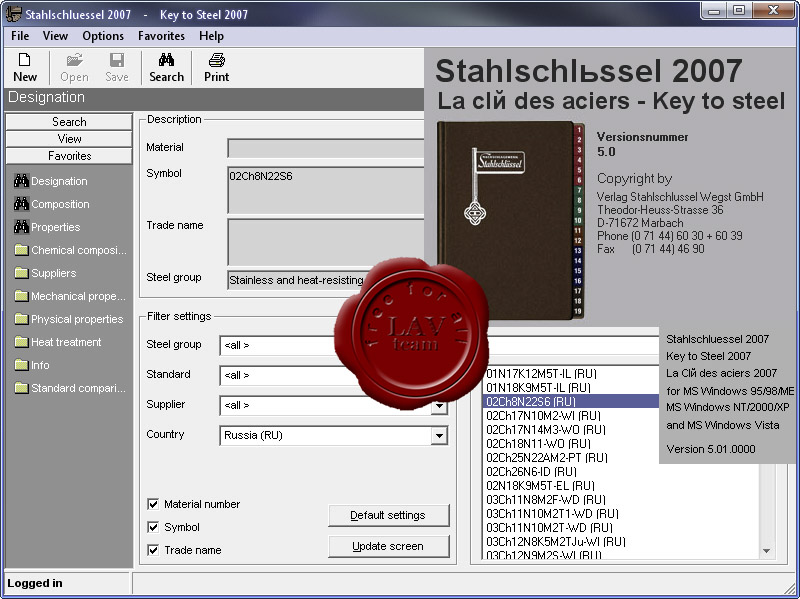Click the Steel group description field

pos(298,280)
